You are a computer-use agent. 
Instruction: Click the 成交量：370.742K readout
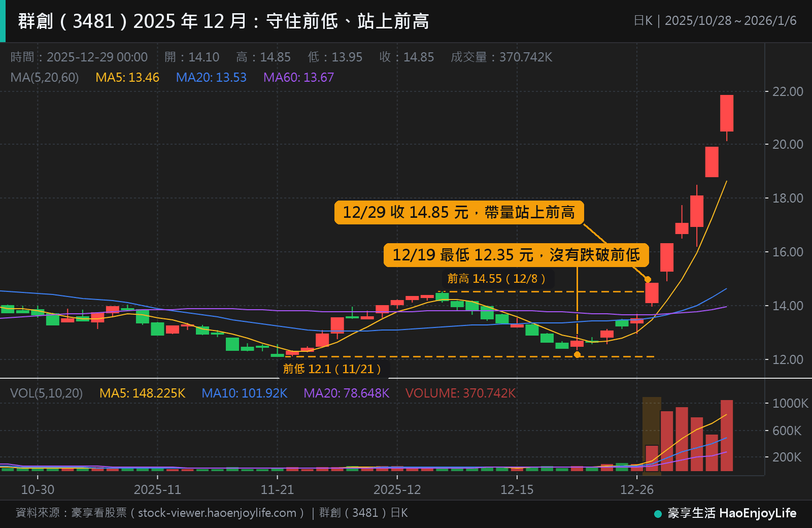[x=501, y=57]
